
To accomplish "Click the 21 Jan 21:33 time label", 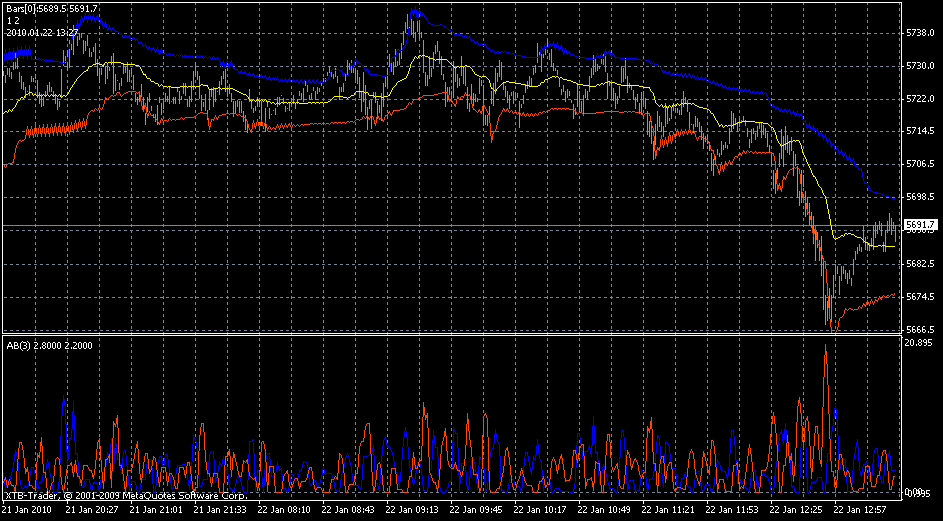I will (x=220, y=509).
